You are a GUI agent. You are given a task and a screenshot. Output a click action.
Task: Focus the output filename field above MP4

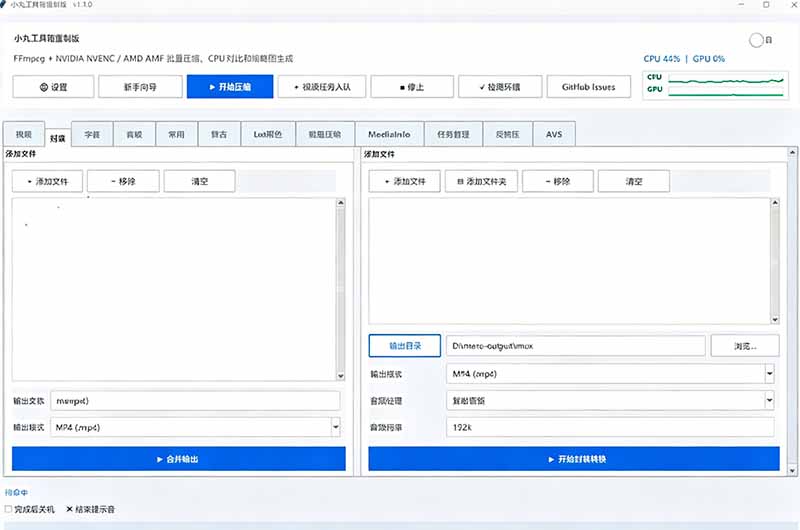[195, 400]
